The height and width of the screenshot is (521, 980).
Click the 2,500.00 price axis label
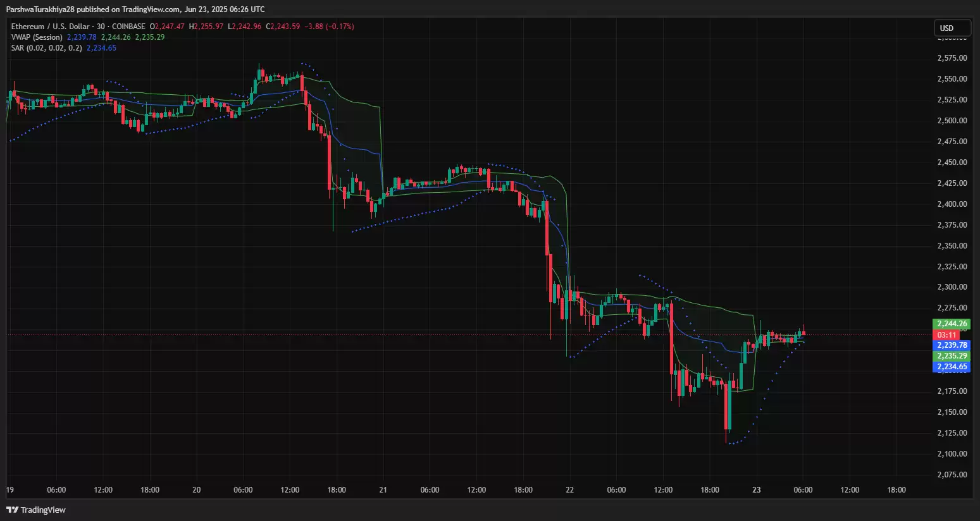(952, 120)
